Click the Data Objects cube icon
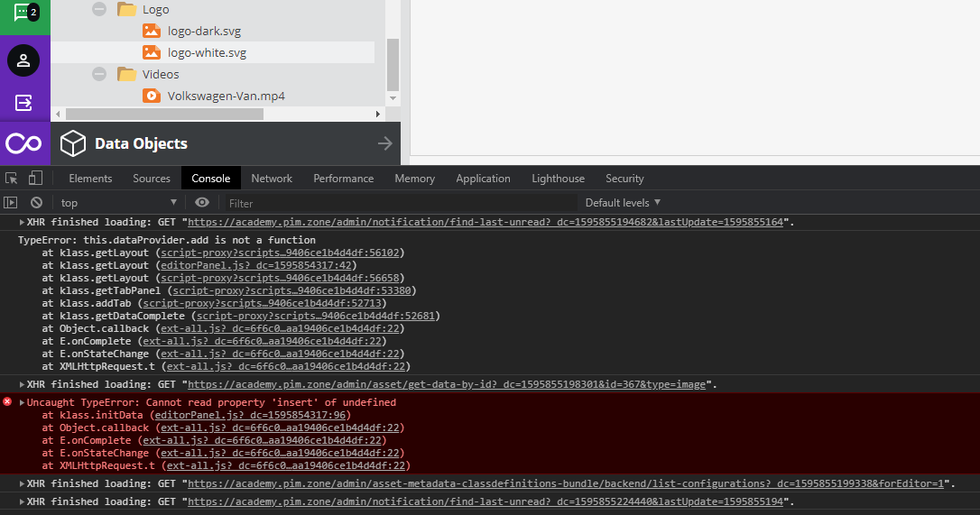The width and height of the screenshot is (980, 515). 72,143
